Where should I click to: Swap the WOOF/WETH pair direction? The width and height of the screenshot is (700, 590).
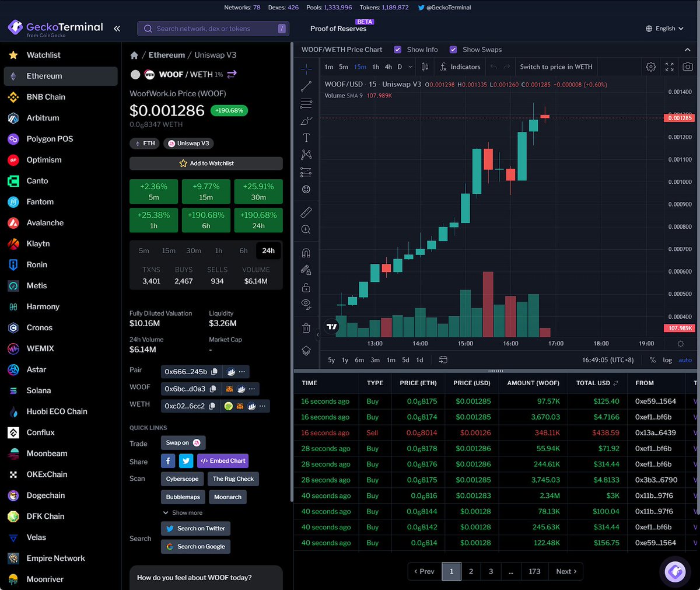232,74
